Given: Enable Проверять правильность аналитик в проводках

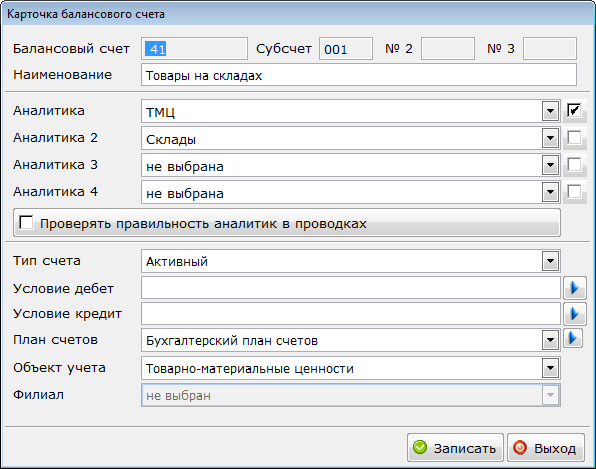Looking at the screenshot, I should [x=26, y=223].
